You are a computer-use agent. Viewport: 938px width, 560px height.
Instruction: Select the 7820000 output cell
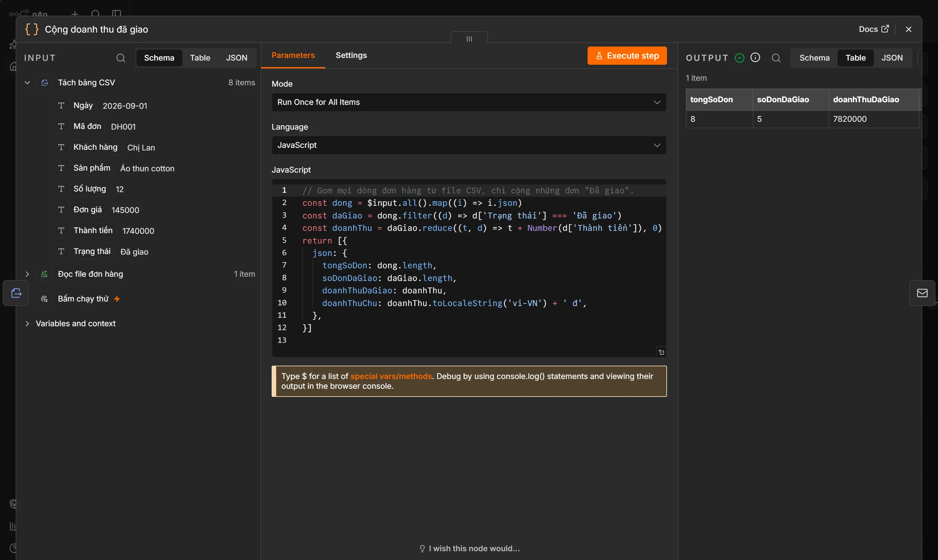[874, 119]
